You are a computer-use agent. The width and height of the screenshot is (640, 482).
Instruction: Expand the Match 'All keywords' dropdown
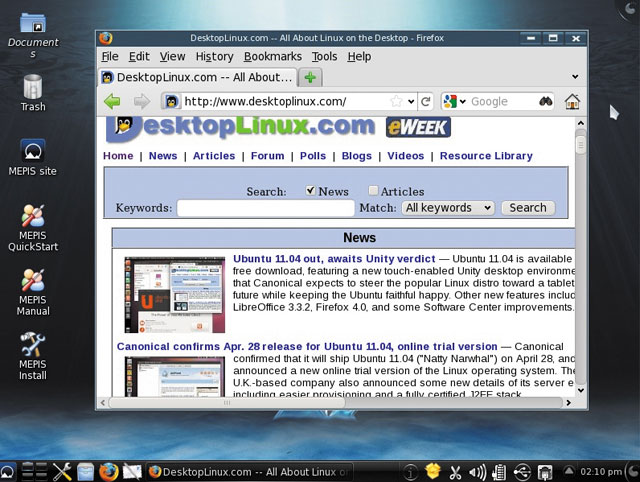(x=447, y=208)
